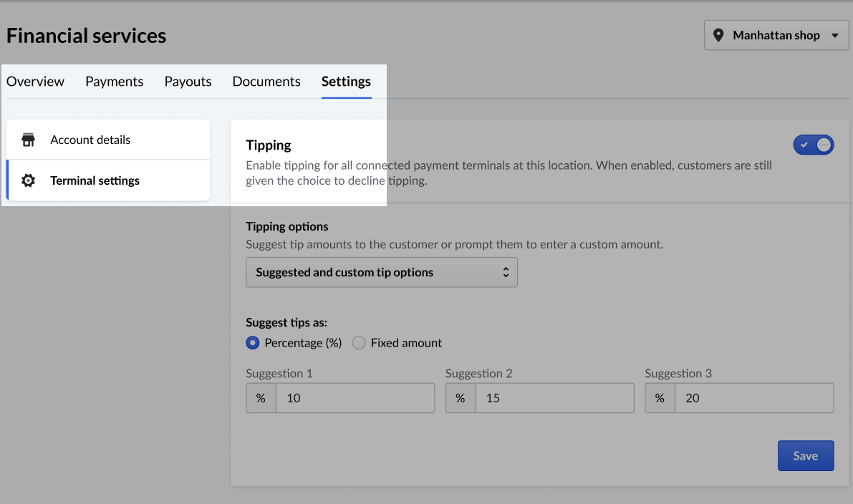Click the percent symbol on Suggestion 1

click(261, 398)
